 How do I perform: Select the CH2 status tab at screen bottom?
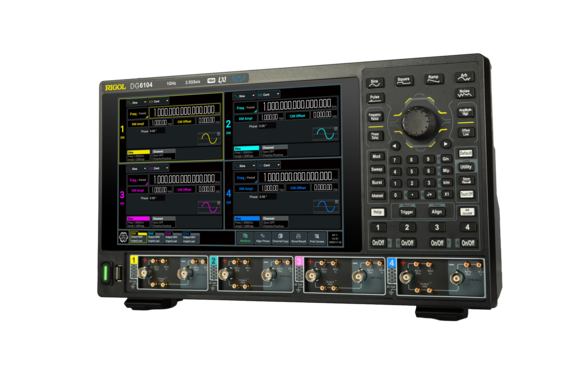tap(156, 238)
